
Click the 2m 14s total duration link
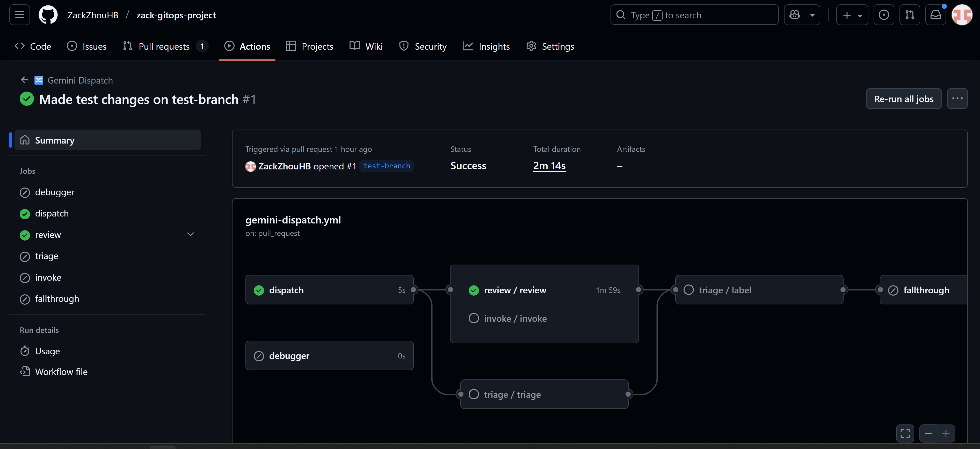pos(549,166)
